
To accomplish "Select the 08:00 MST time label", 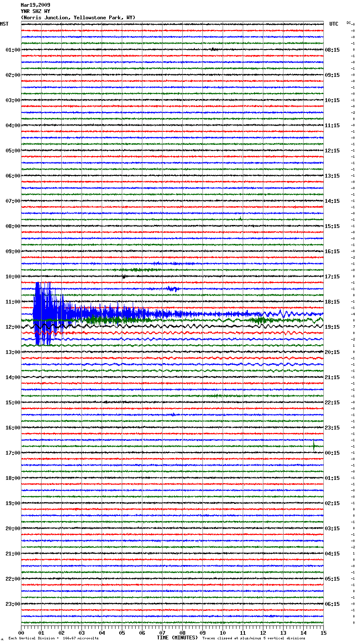I will pos(13,226).
